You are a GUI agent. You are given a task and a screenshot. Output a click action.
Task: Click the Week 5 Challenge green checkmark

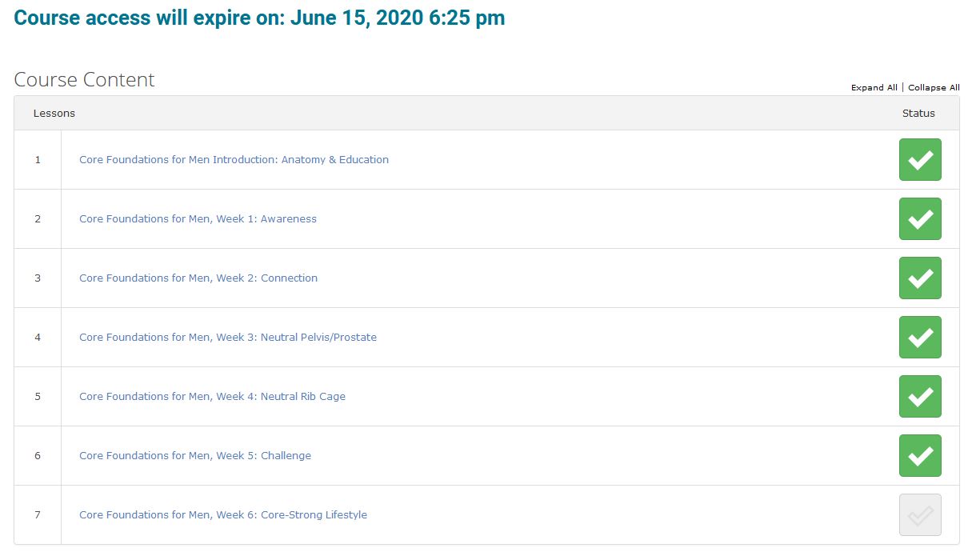point(920,456)
